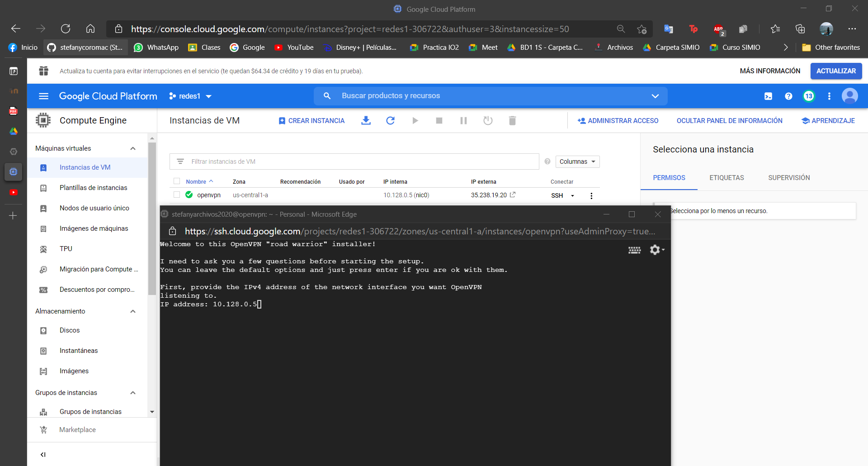Go to browser home page
The image size is (868, 466).
pos(90,29)
